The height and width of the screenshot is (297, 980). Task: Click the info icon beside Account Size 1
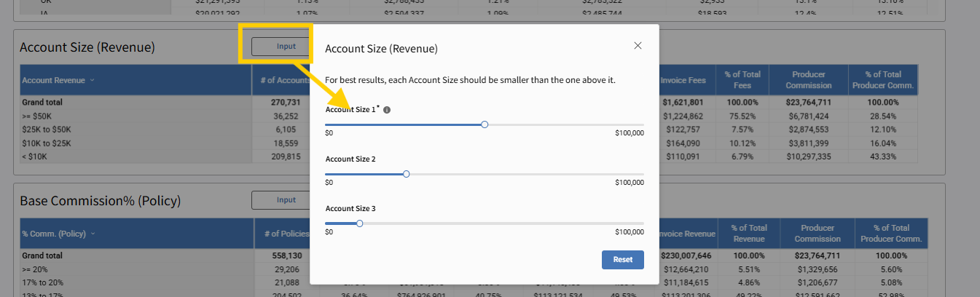coord(387,110)
